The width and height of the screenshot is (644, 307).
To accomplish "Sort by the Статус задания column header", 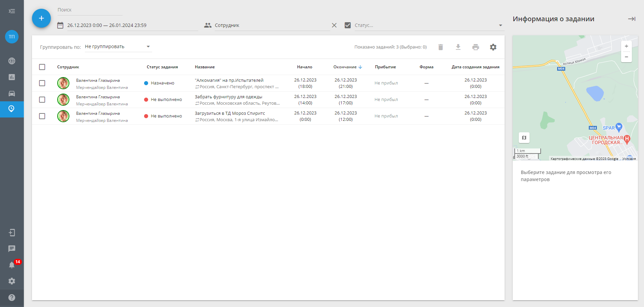I will [x=162, y=67].
